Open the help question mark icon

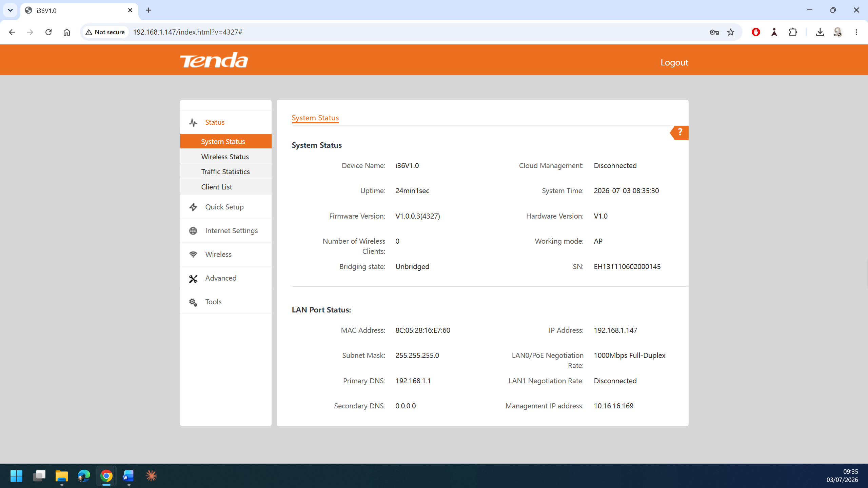click(679, 133)
